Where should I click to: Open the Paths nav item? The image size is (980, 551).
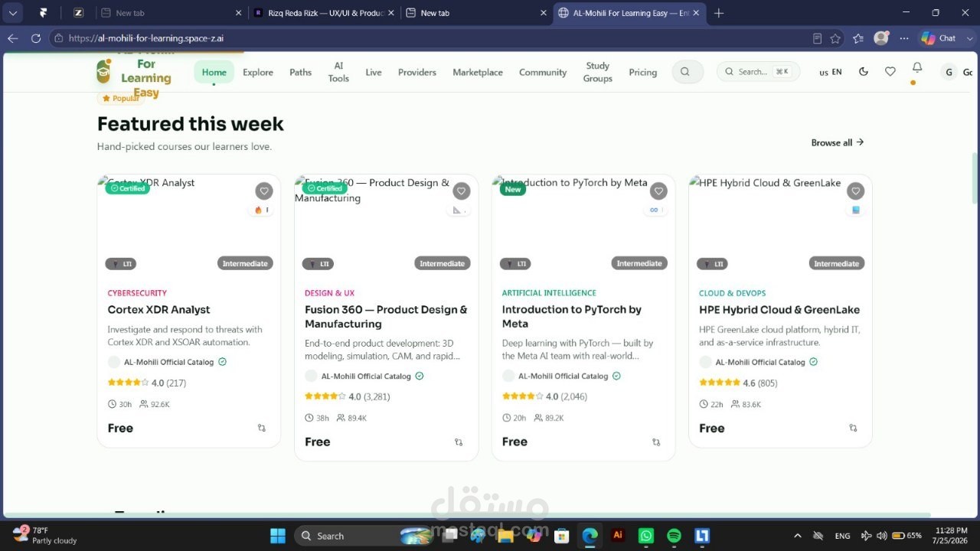click(301, 72)
